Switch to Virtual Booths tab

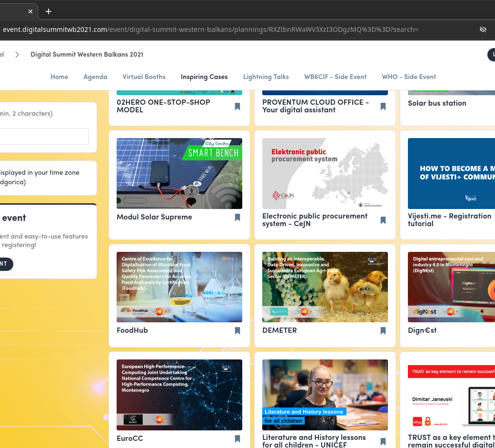click(144, 77)
